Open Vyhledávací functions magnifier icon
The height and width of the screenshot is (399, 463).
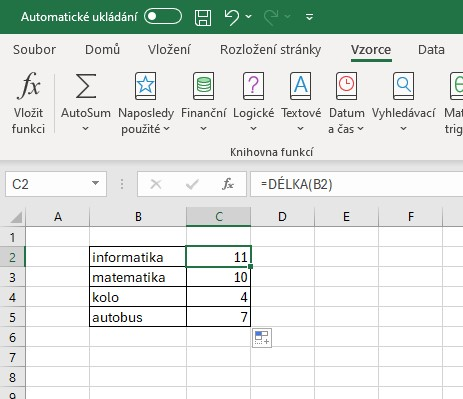(x=403, y=86)
